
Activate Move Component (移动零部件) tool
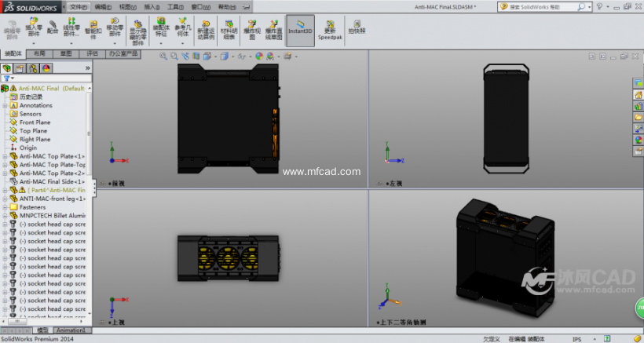[115, 27]
